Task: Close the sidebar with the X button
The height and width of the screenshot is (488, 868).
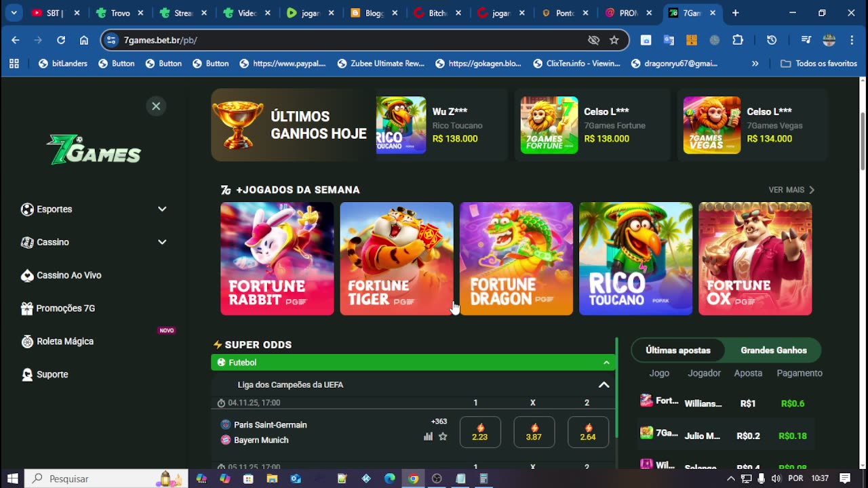Action: click(156, 106)
